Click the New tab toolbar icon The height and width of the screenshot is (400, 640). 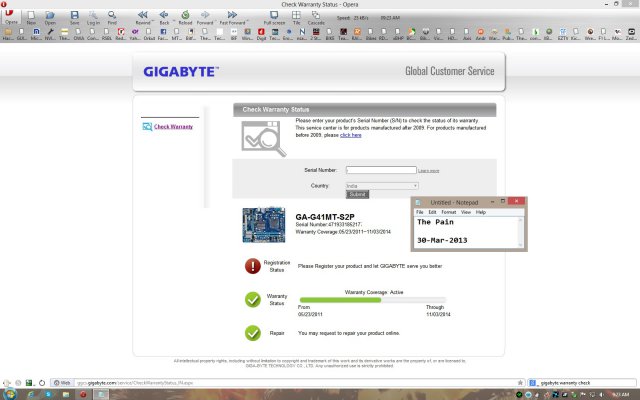click(x=31, y=17)
